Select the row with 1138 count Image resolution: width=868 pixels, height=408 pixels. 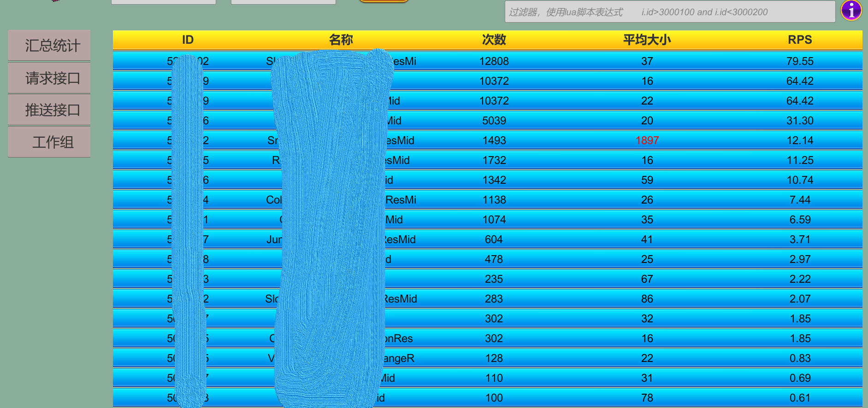pyautogui.click(x=494, y=200)
